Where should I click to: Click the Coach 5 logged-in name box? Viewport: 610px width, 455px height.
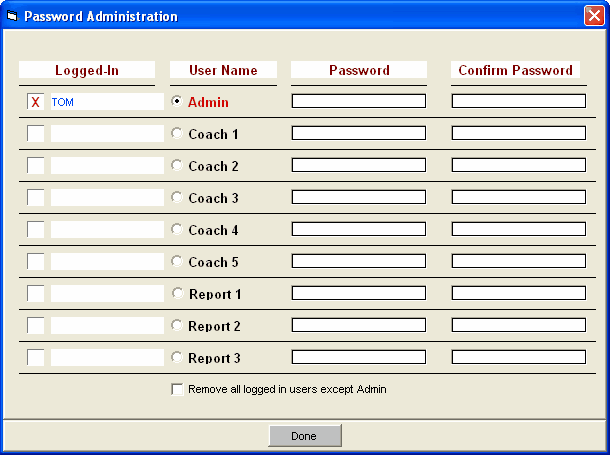[x=107, y=261]
